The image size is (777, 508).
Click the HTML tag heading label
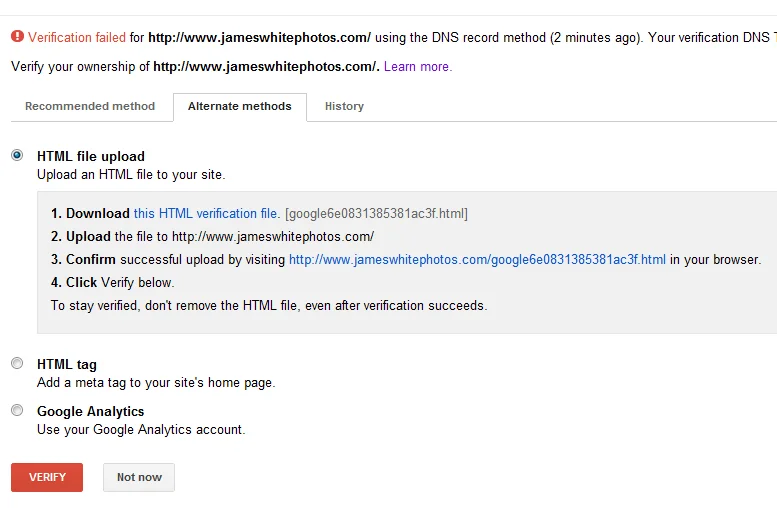[x=67, y=365]
